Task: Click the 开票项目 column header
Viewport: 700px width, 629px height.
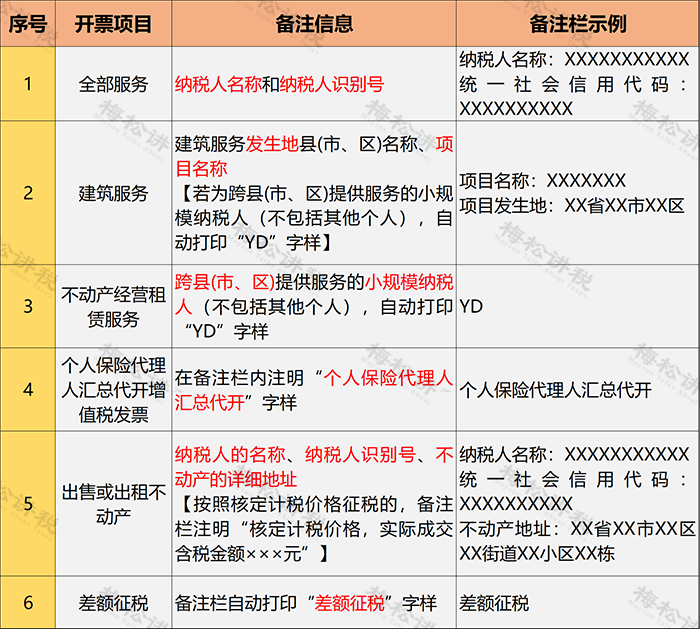Action: (x=113, y=23)
